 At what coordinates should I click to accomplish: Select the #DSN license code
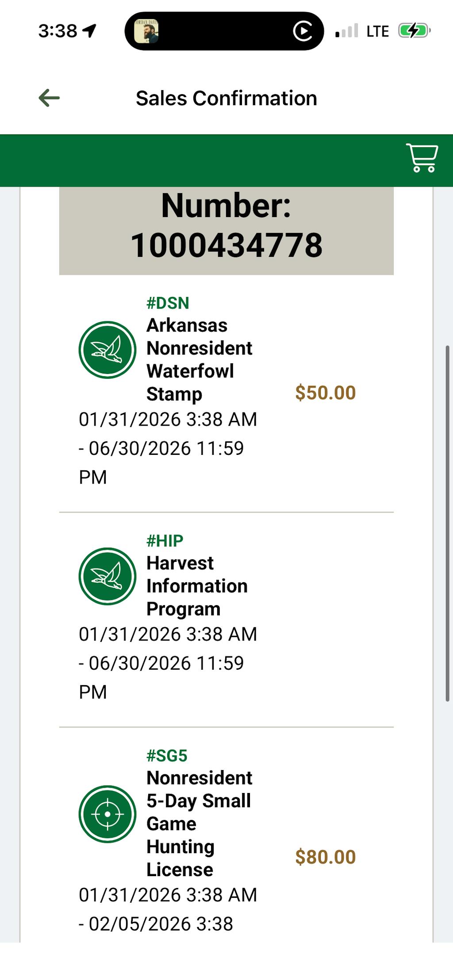click(168, 303)
